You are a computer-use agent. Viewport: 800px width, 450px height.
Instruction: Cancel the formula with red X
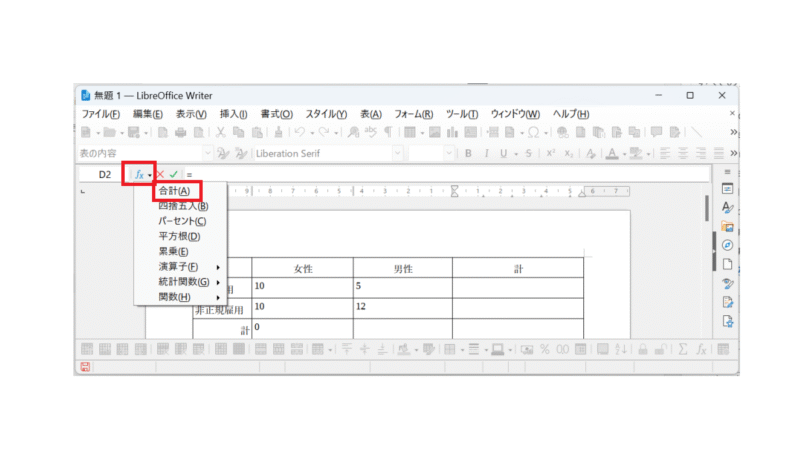tap(160, 174)
